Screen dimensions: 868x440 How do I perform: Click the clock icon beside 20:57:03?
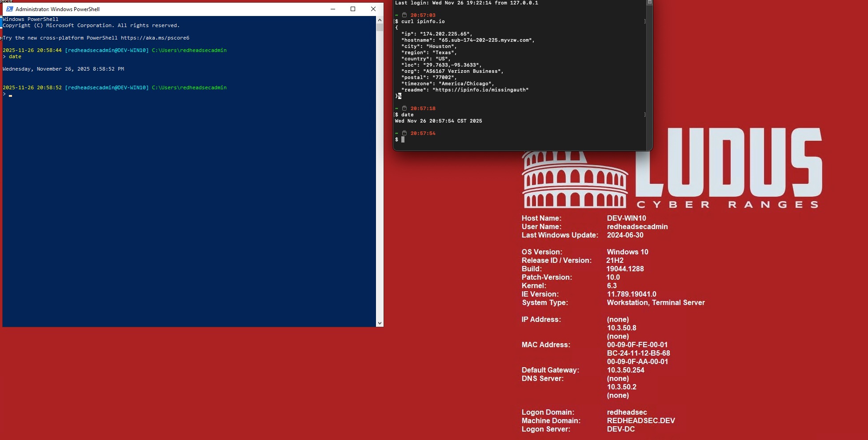coord(404,15)
